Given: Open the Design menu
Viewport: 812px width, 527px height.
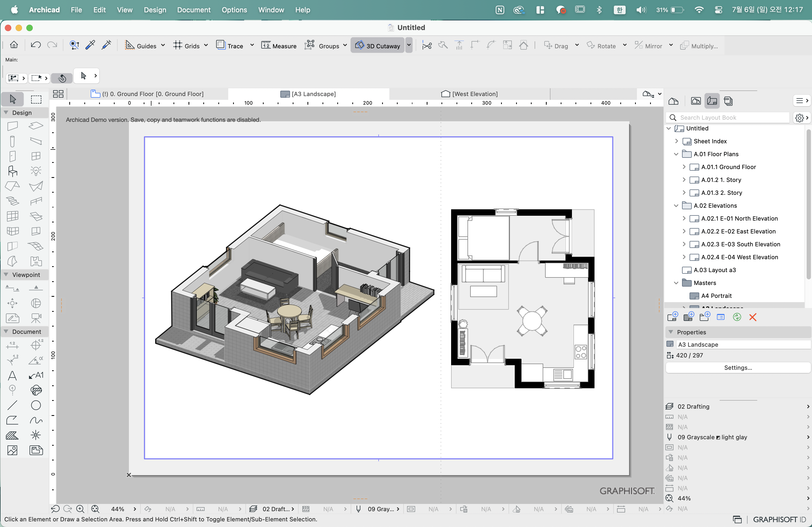Looking at the screenshot, I should pos(155,10).
